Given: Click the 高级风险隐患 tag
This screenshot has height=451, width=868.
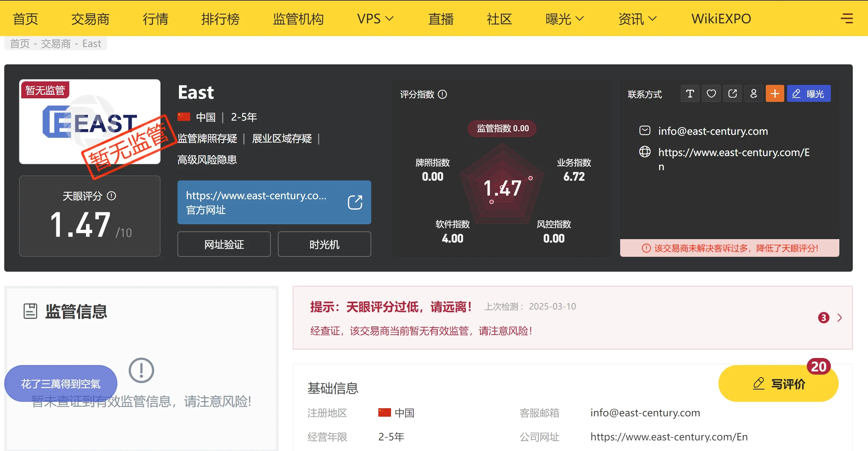Looking at the screenshot, I should coord(207,160).
